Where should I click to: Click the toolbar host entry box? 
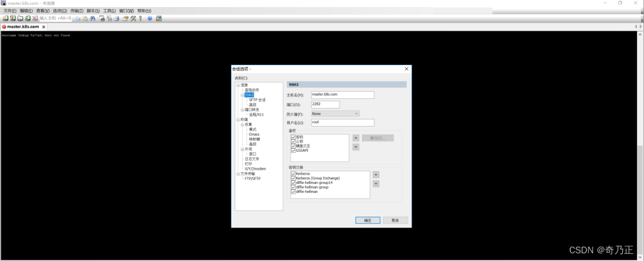[55, 19]
